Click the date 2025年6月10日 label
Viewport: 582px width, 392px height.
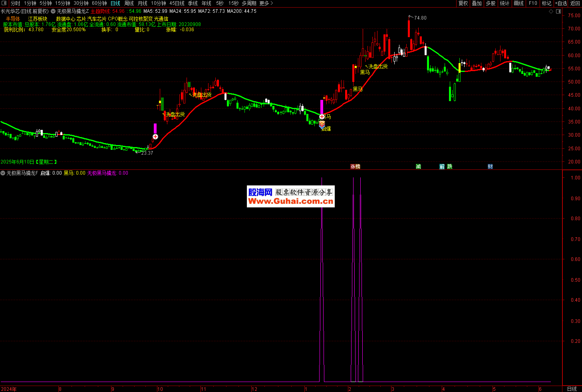[x=29, y=162]
